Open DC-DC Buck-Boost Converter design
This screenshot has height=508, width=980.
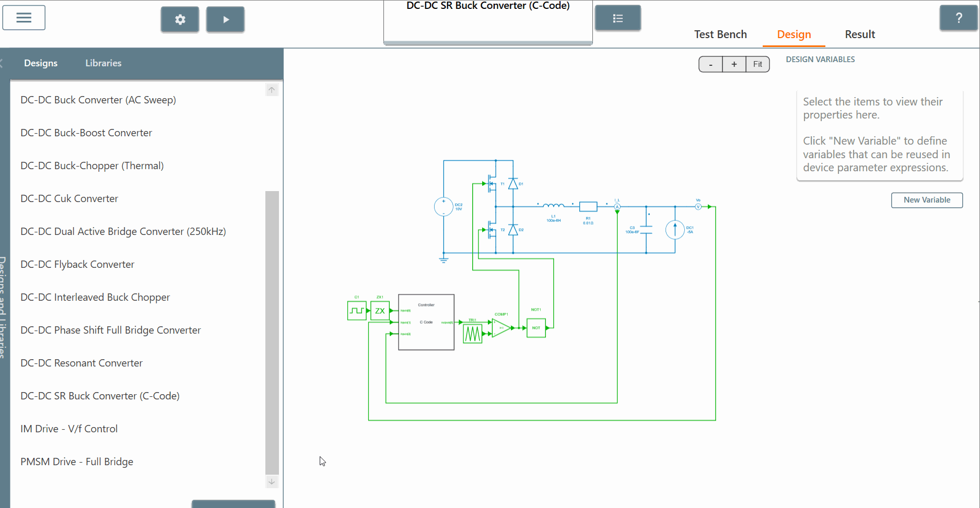tap(86, 133)
